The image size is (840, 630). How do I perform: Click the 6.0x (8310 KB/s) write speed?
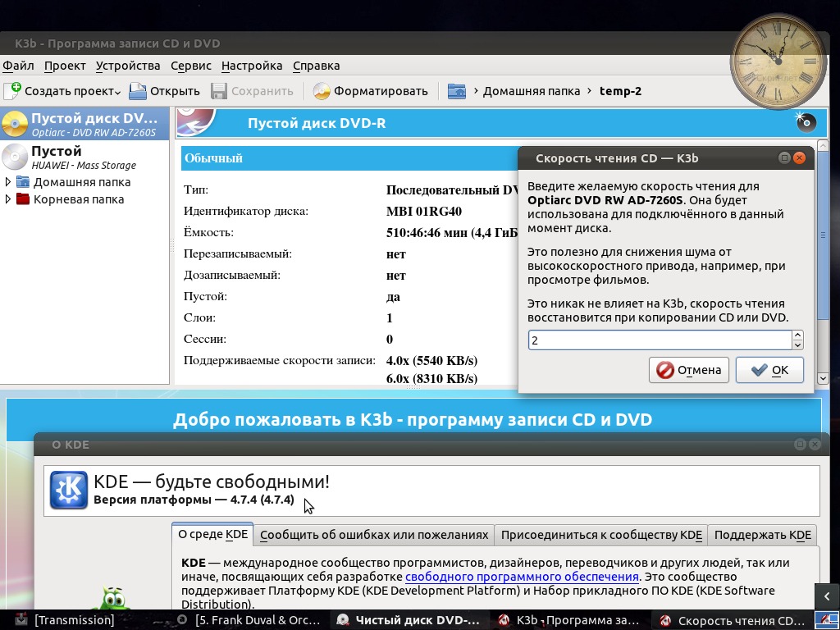431,379
